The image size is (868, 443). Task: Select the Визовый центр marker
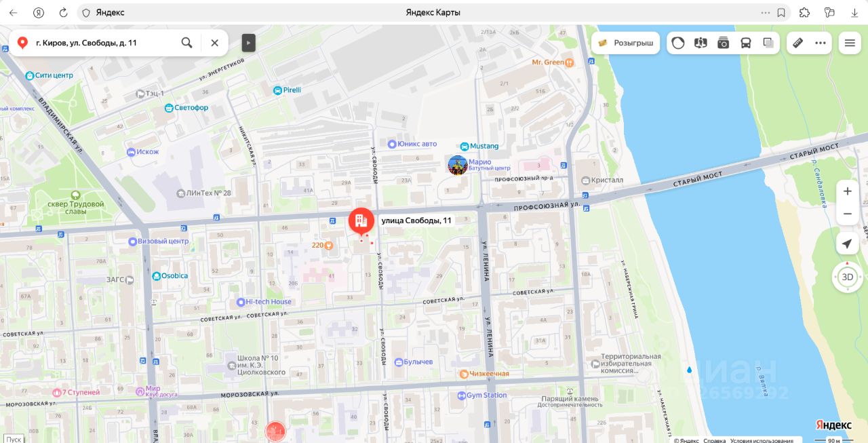(133, 241)
